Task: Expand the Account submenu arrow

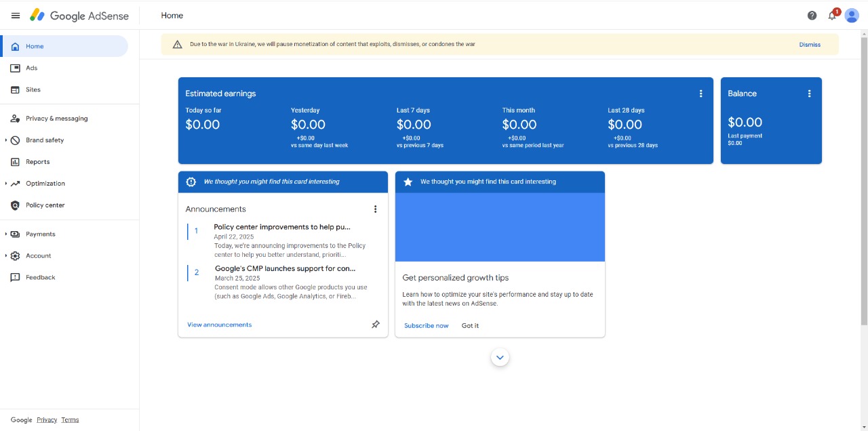Action: (x=6, y=256)
